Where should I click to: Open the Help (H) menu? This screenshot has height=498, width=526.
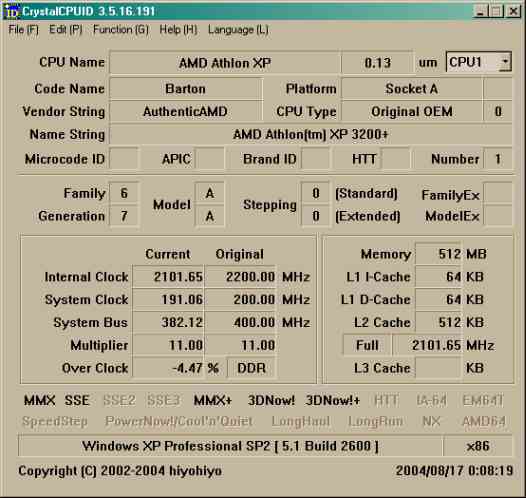tap(178, 30)
